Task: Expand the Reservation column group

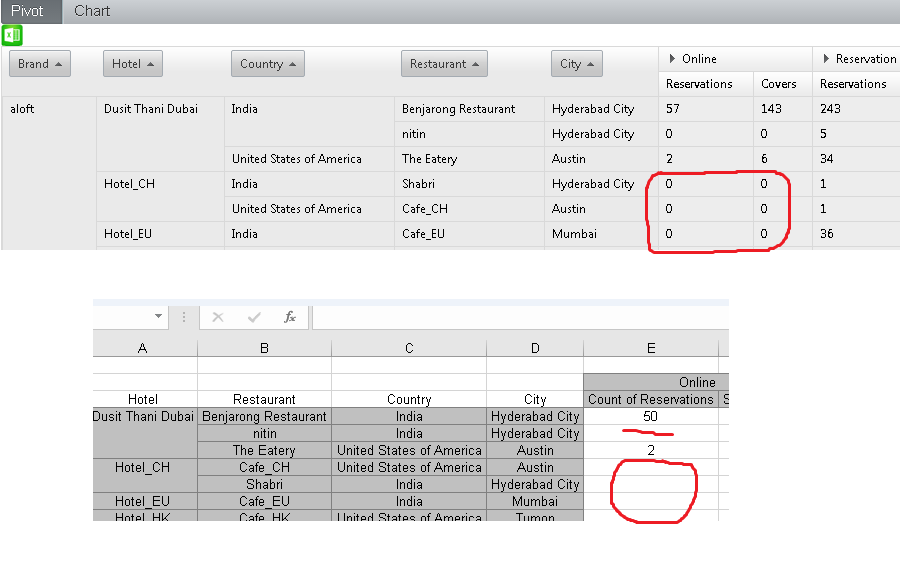Action: point(826,59)
